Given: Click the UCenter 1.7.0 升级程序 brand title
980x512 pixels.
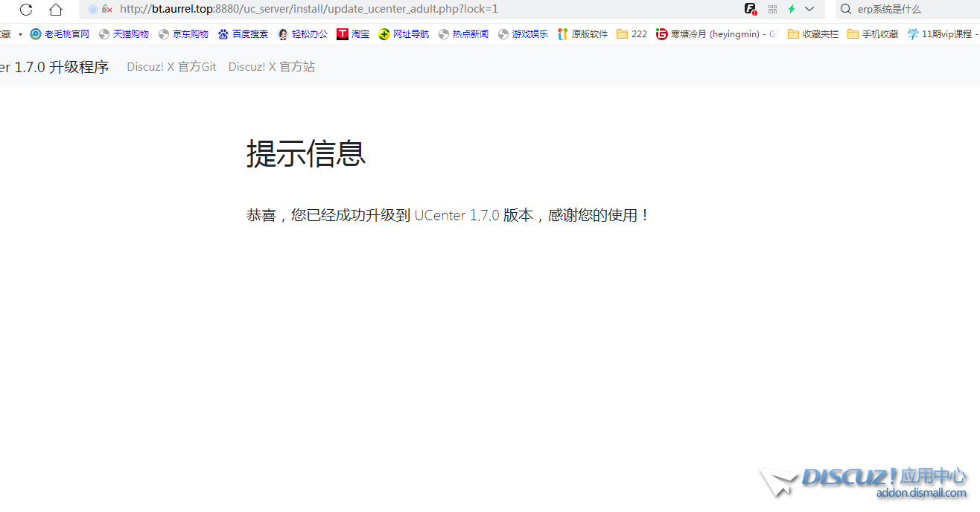Looking at the screenshot, I should pos(54,67).
